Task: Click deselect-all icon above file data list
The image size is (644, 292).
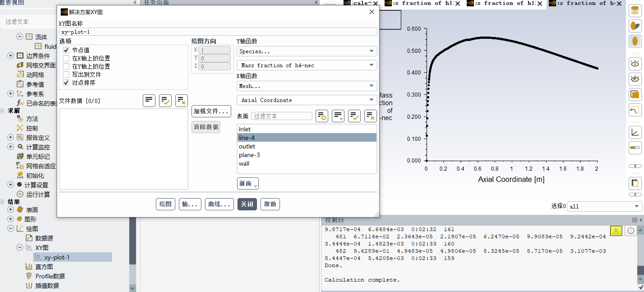Action: (x=181, y=100)
